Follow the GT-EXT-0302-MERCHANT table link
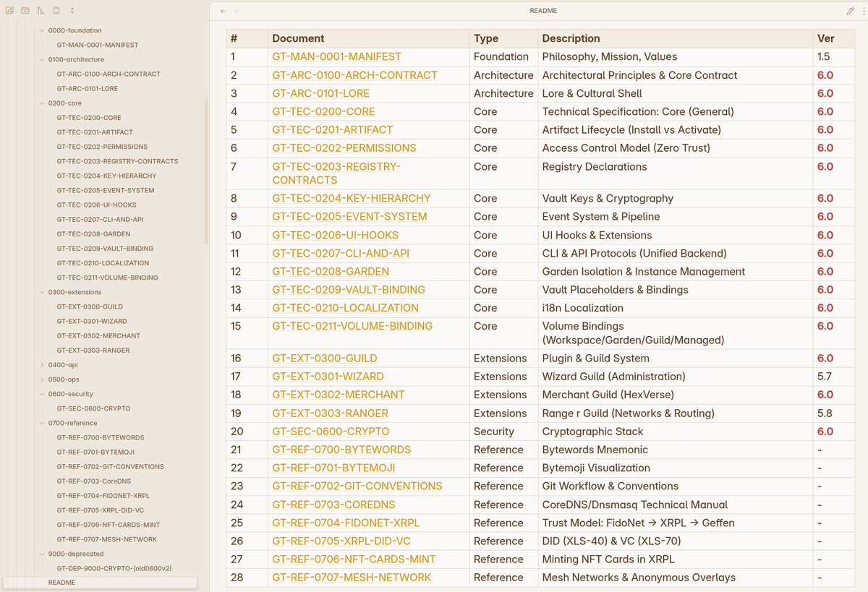The width and height of the screenshot is (868, 592). pos(339,395)
